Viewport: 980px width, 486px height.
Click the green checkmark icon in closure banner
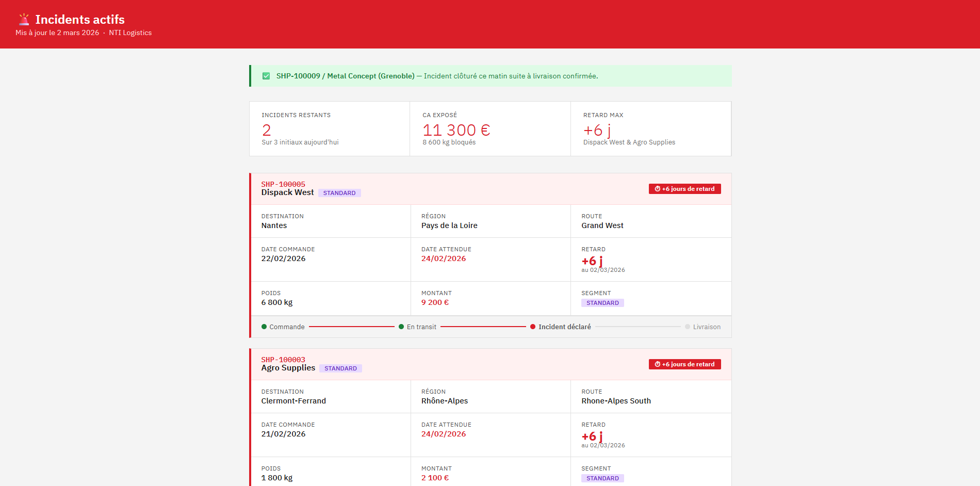tap(266, 76)
